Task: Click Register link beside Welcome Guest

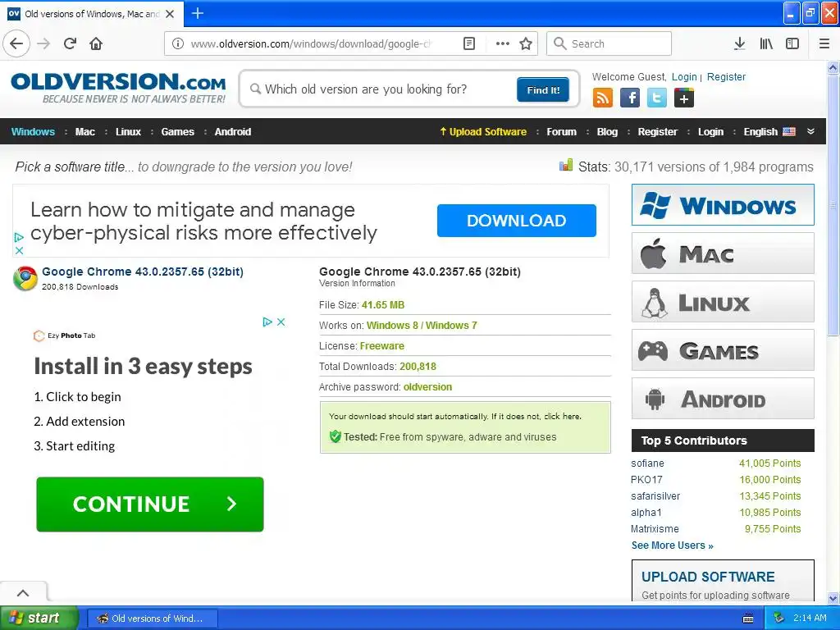Action: point(726,77)
